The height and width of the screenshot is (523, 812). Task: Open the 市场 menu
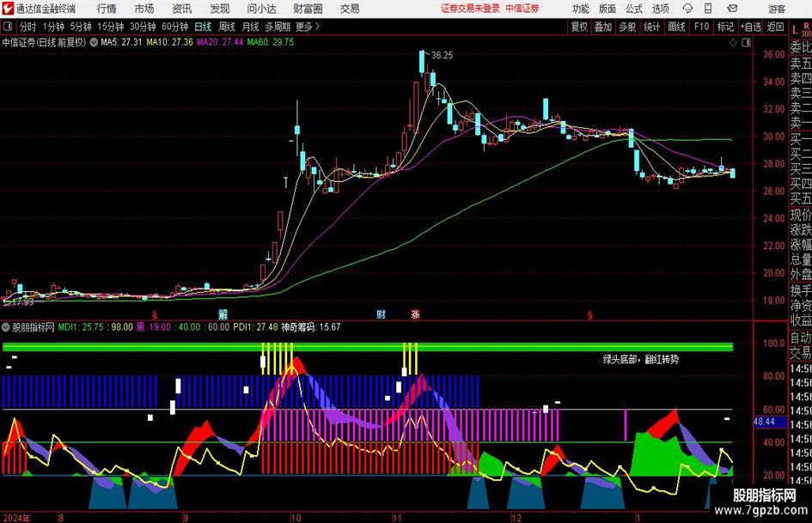pos(144,9)
